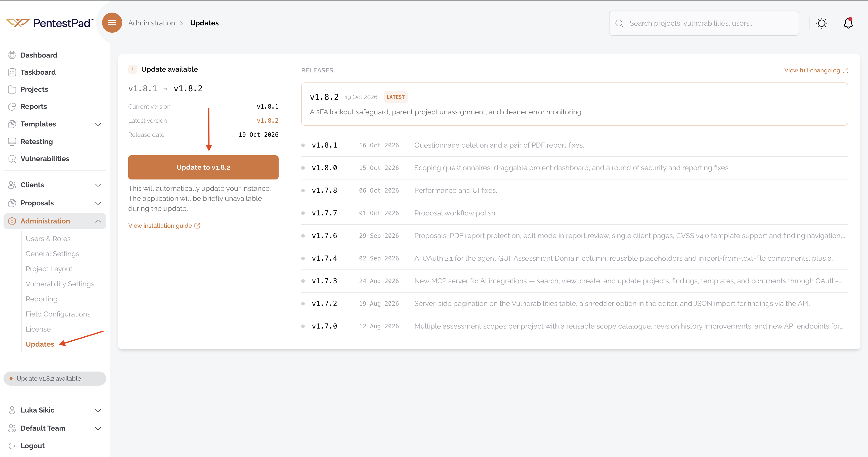This screenshot has width=868, height=457.
Task: Click the Luka Sikic user icon
Action: [12, 410]
